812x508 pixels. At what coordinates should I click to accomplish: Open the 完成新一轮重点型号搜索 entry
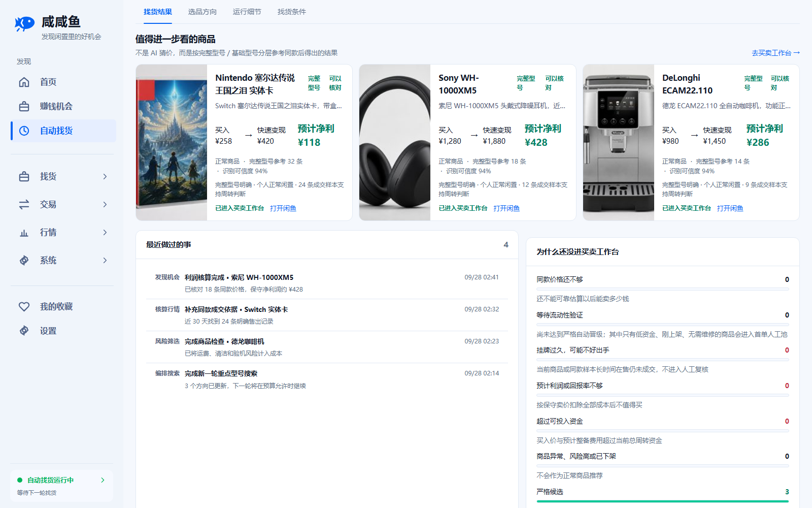[x=327, y=379]
